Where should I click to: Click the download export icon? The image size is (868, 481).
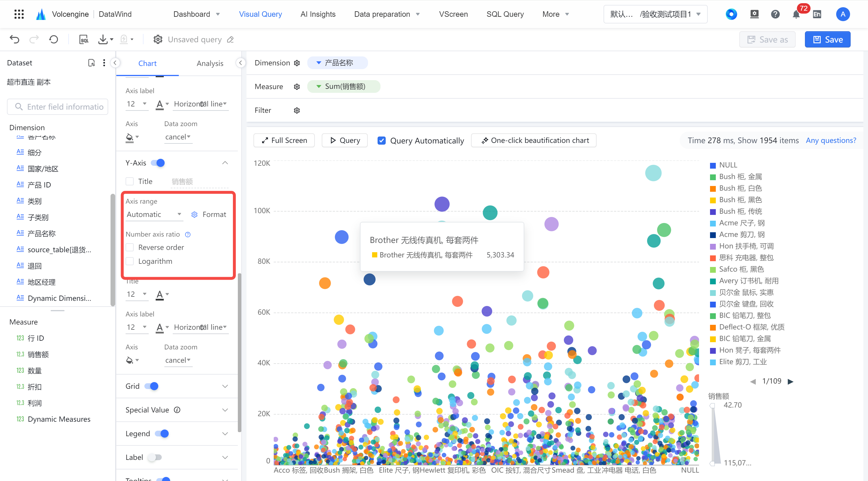point(103,39)
